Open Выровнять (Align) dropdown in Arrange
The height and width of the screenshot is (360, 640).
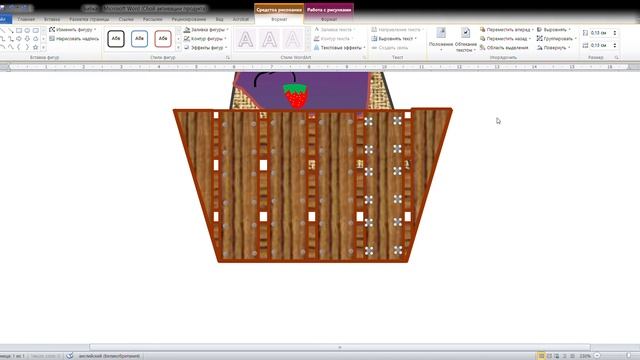553,30
